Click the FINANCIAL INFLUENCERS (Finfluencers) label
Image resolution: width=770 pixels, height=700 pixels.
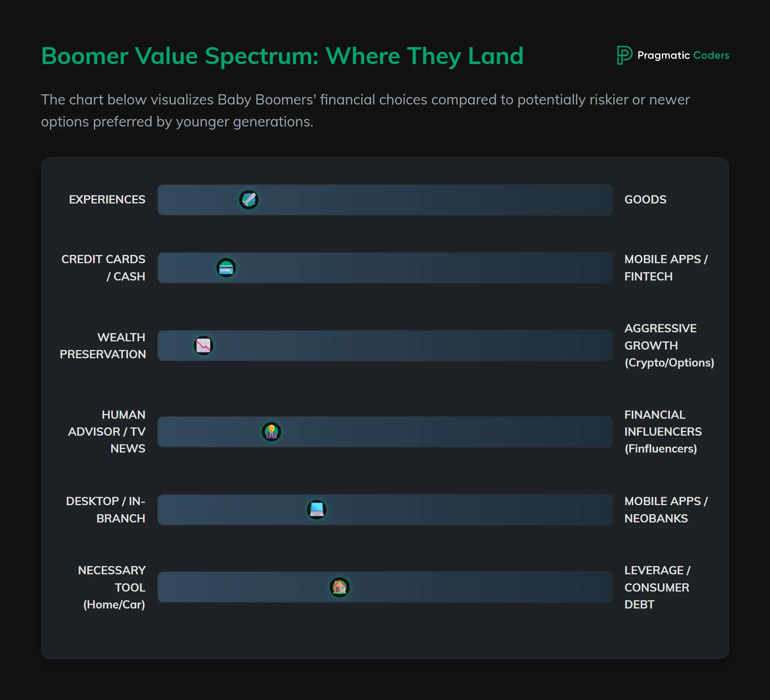click(x=663, y=432)
